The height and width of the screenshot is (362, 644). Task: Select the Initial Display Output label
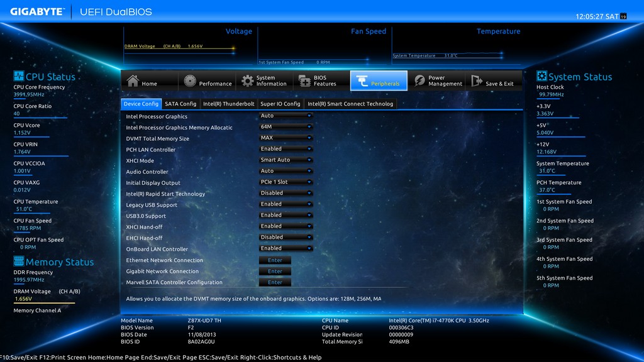click(x=153, y=183)
